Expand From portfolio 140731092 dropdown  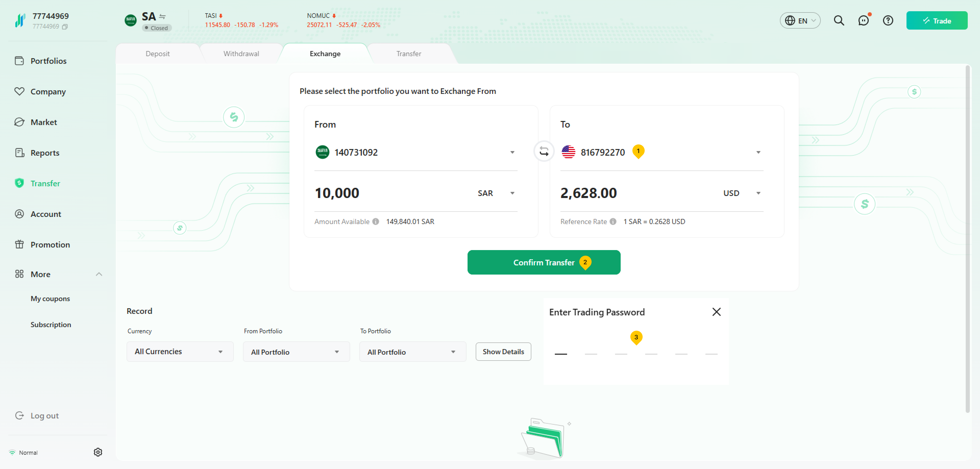(512, 152)
